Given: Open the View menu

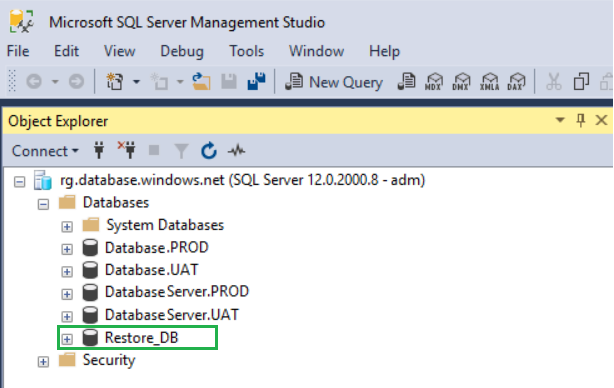Looking at the screenshot, I should click(x=119, y=51).
